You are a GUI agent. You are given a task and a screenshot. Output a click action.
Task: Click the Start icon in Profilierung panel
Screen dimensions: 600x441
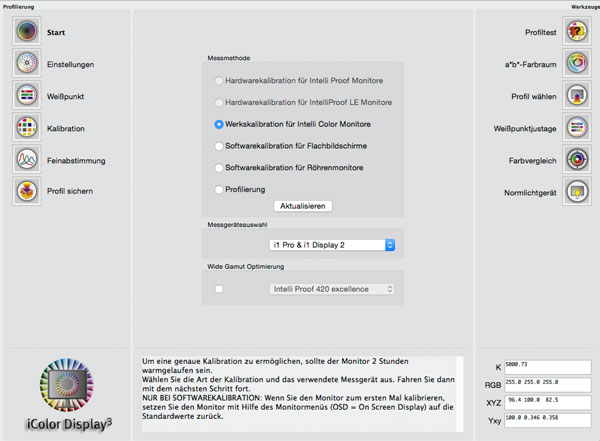(27, 32)
